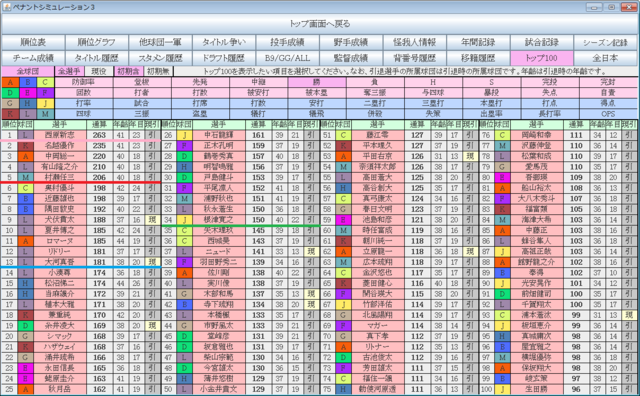Pick team F purple swatch filter
Screen dimensions: 640x396
[45, 93]
